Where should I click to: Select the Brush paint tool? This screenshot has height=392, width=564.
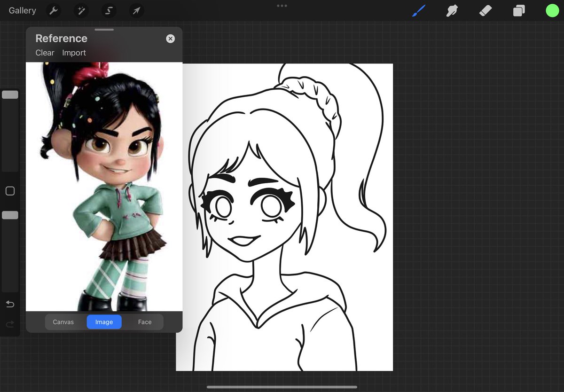click(x=418, y=10)
